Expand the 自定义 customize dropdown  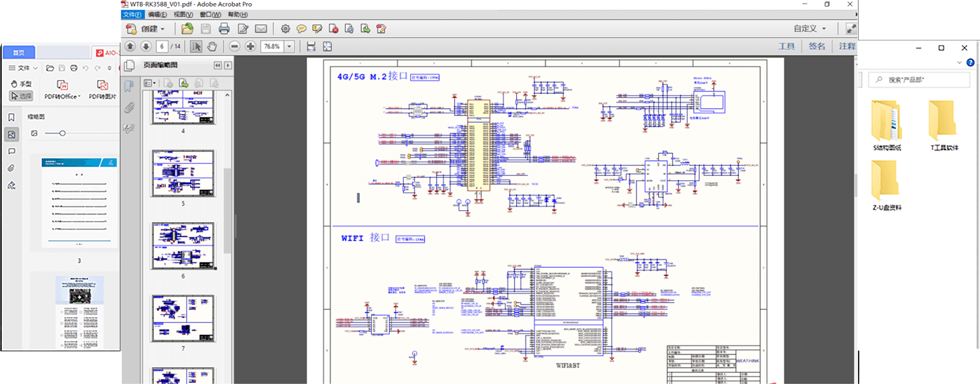pos(824,29)
